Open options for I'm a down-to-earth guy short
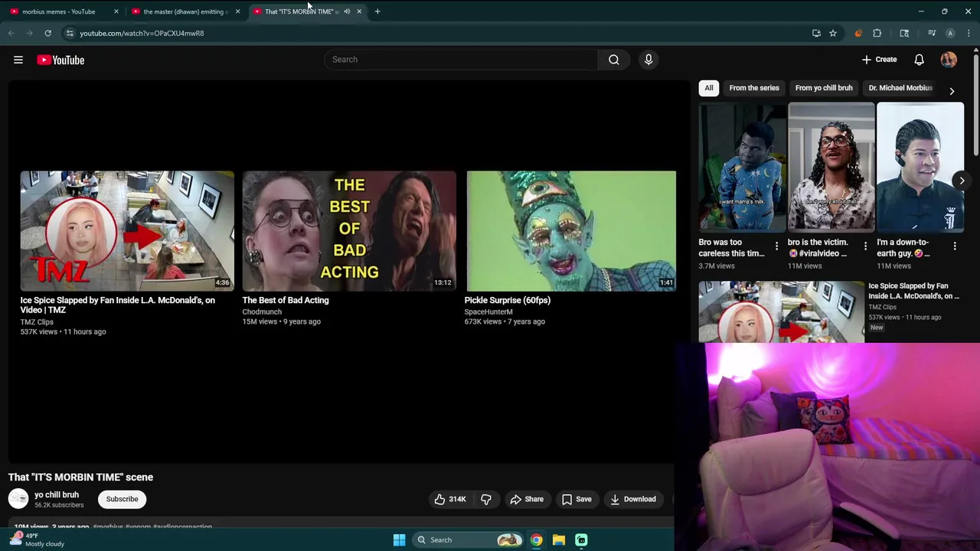Viewport: 980px width, 551px height. 955,246
